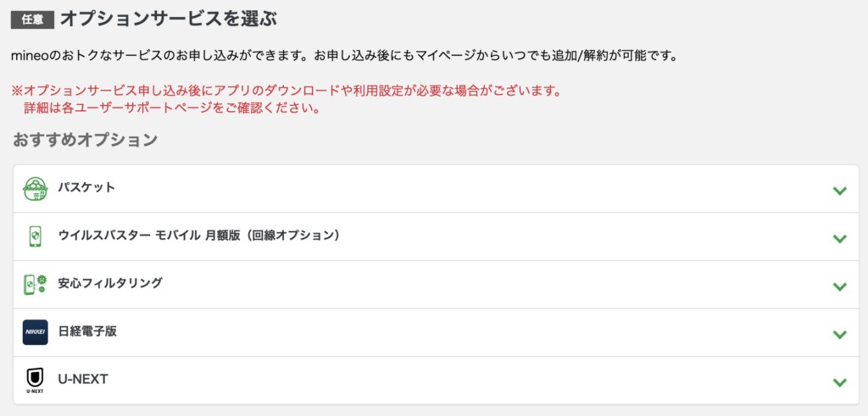868x416 pixels.
Task: Open the U-NEXT option label
Action: [82, 379]
